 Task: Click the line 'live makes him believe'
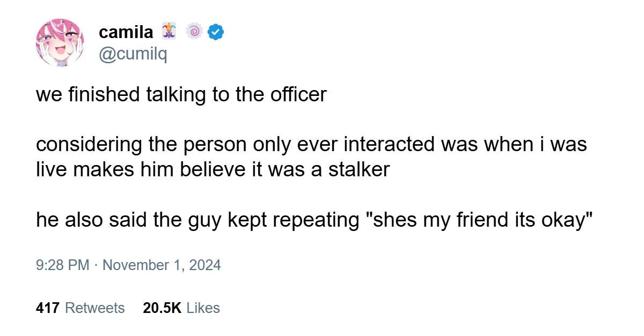click(x=213, y=169)
